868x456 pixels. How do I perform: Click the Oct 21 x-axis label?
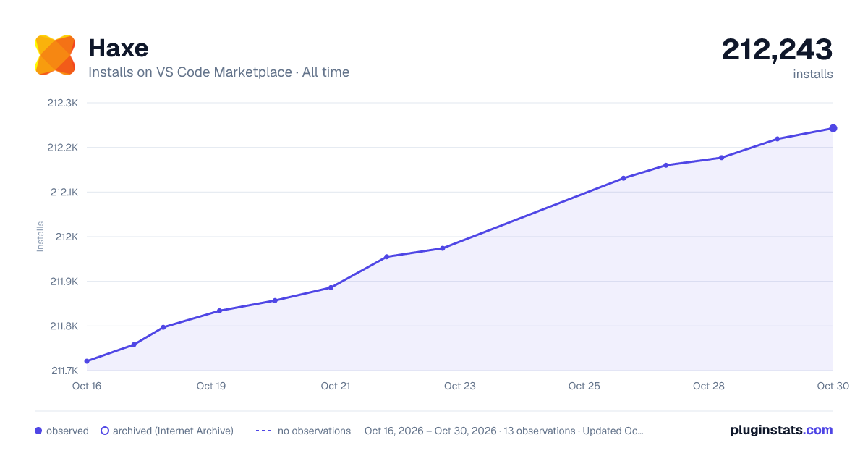(x=336, y=386)
